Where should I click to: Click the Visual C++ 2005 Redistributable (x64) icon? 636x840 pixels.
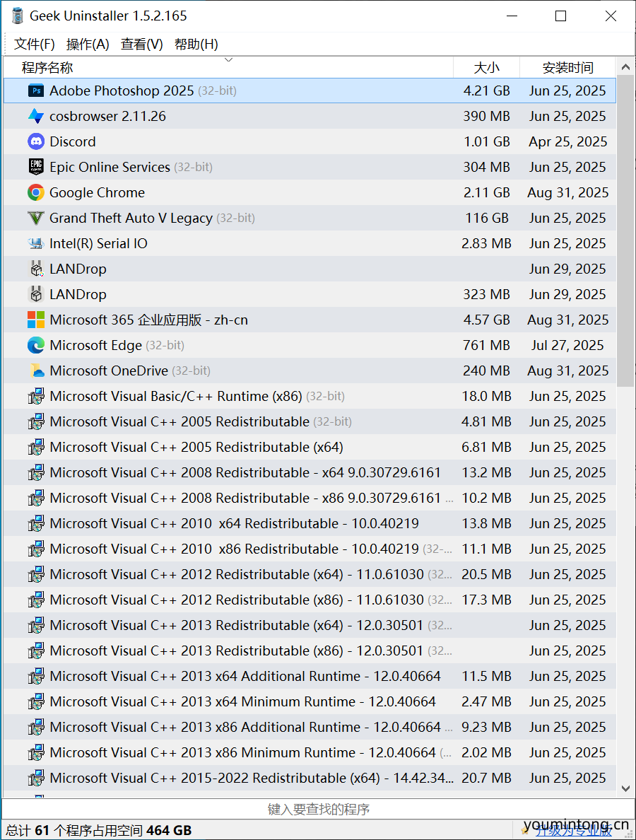(x=36, y=447)
